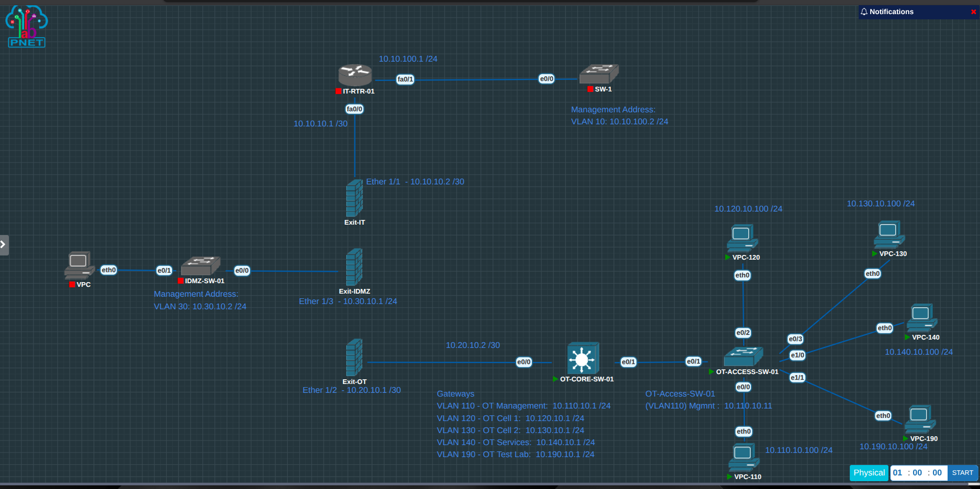Select the '10.20.10.2 /30' label
Screen dimensions: 980x489
click(473, 345)
